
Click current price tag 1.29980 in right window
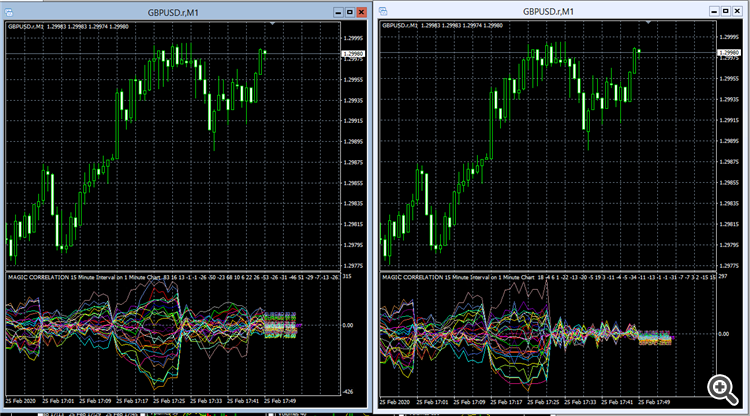click(x=729, y=53)
